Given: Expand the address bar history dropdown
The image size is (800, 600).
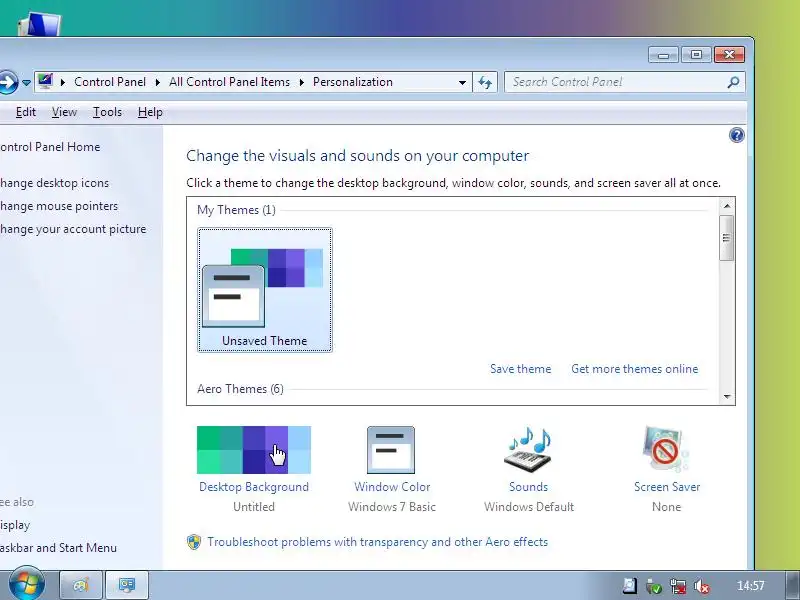Looking at the screenshot, I should 462,82.
